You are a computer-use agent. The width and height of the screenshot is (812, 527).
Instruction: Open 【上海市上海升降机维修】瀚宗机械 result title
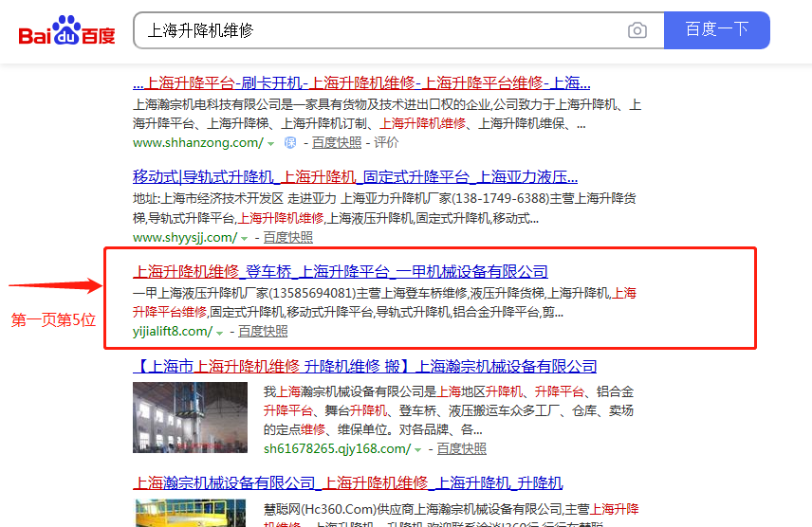[x=364, y=367]
